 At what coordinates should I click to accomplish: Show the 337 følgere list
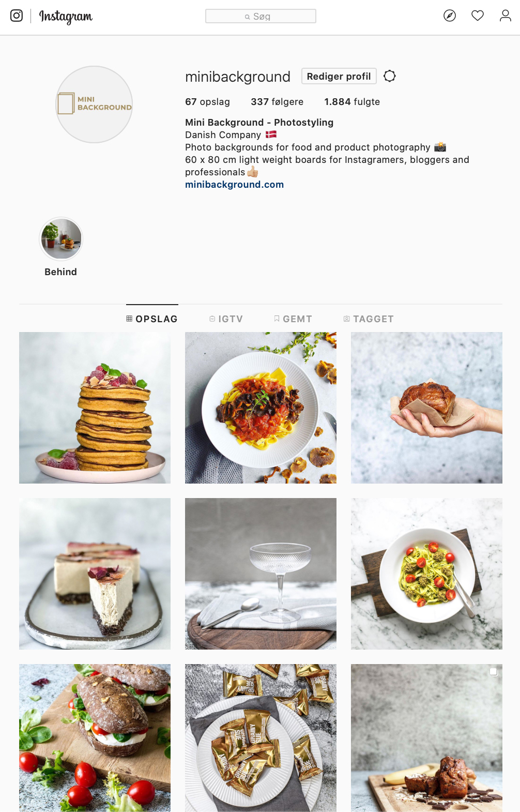[277, 102]
